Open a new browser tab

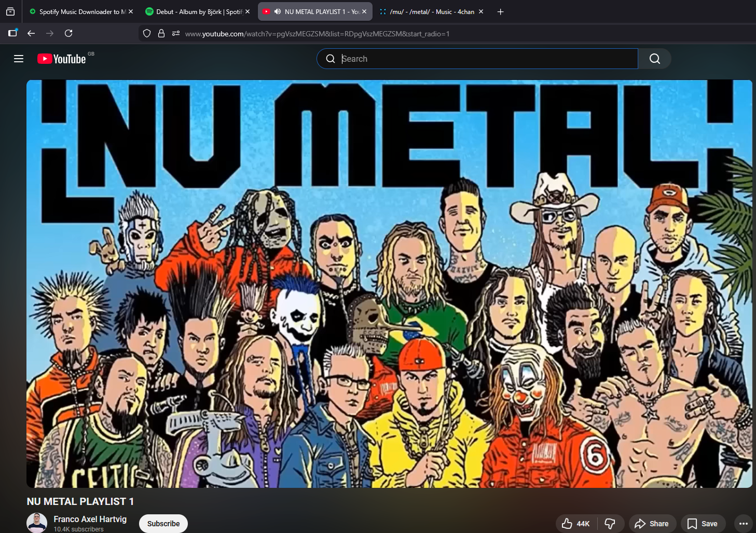pos(500,11)
